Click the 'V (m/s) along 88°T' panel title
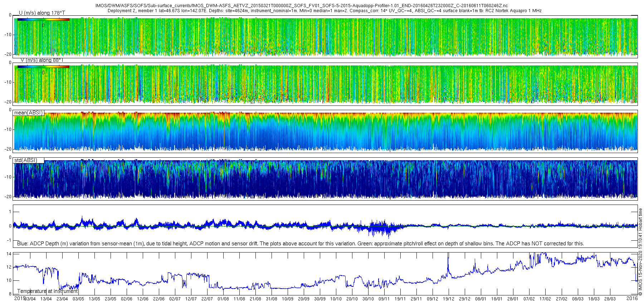Viewport: 644px width, 304px height. tap(42, 60)
